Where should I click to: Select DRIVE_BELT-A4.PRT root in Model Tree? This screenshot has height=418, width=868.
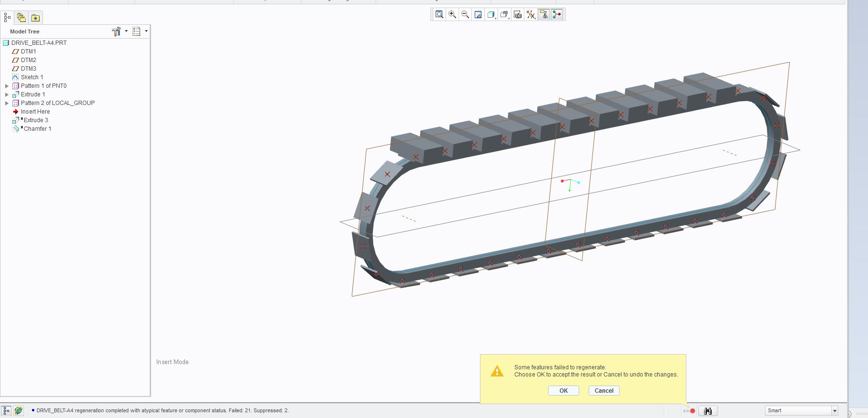tap(39, 43)
